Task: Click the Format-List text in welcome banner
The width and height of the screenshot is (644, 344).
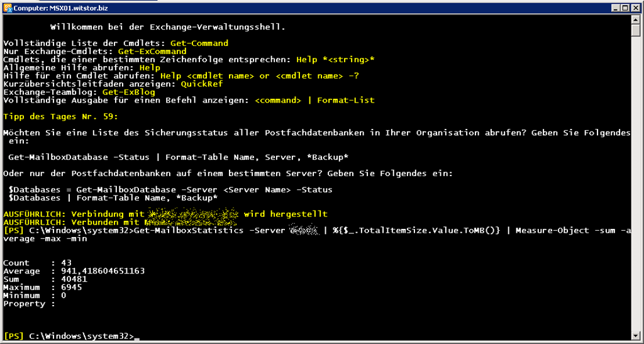Action: [345, 100]
